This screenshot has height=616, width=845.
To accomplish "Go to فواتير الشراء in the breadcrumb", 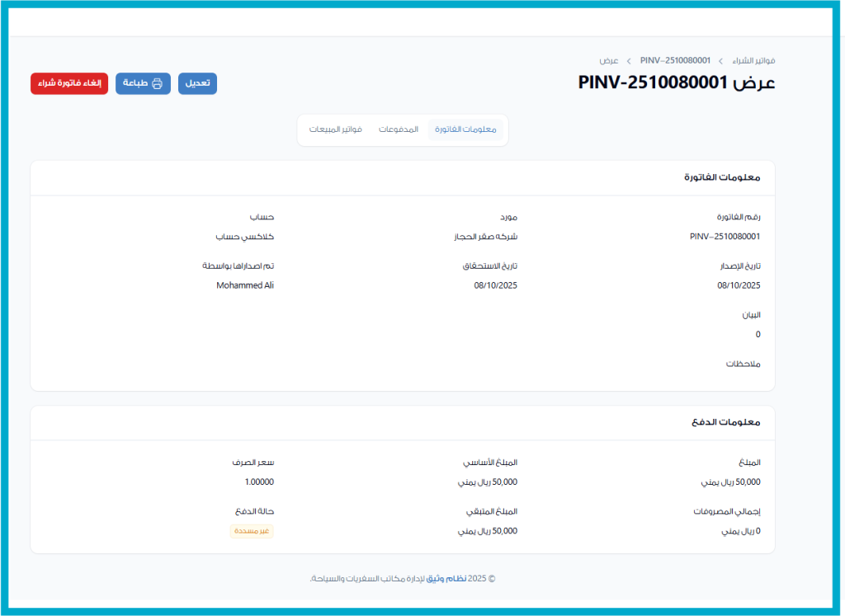I will (x=753, y=61).
